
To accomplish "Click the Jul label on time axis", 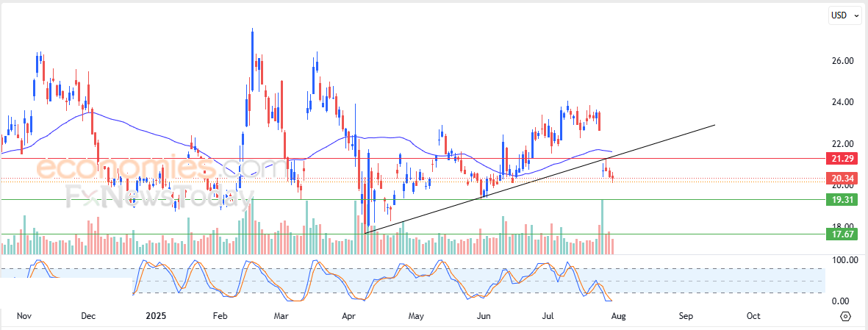I will pyautogui.click(x=548, y=316).
